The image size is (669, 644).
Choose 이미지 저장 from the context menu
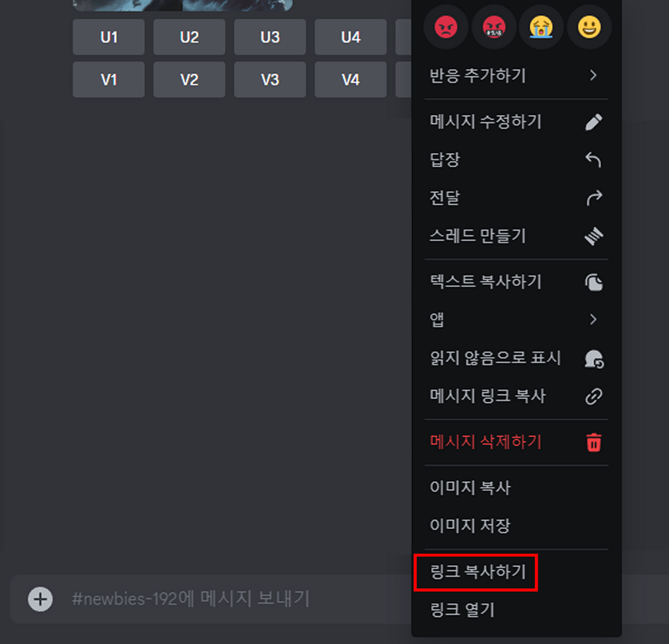coord(516,526)
